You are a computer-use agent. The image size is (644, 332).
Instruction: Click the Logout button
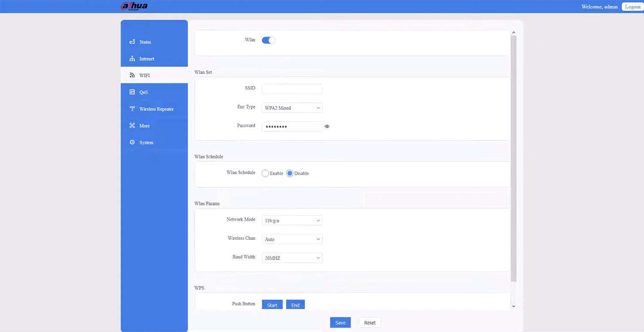tap(632, 7)
